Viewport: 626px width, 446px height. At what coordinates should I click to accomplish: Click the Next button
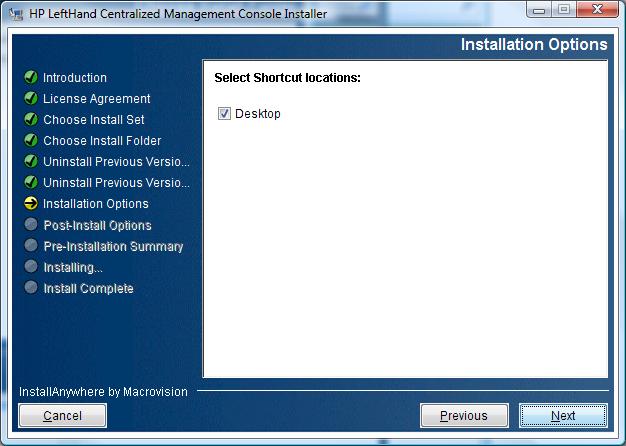pos(563,416)
